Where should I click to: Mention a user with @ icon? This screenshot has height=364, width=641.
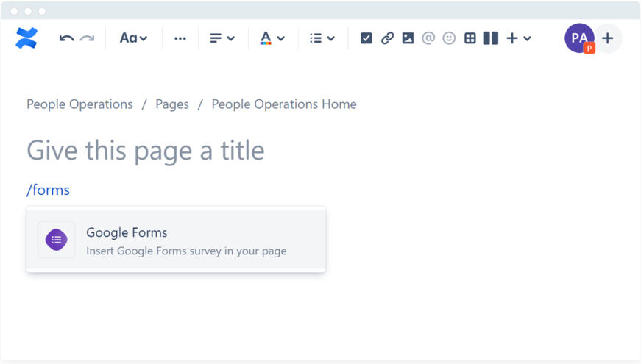[428, 38]
